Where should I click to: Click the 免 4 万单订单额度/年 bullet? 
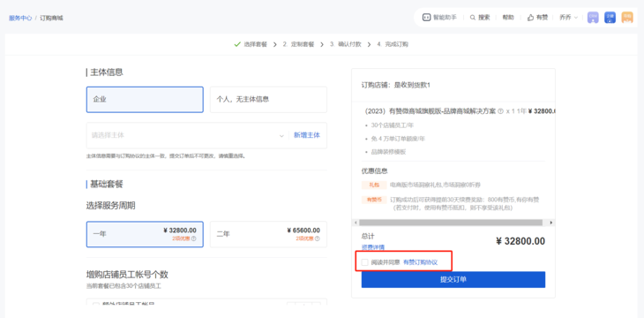tap(398, 139)
